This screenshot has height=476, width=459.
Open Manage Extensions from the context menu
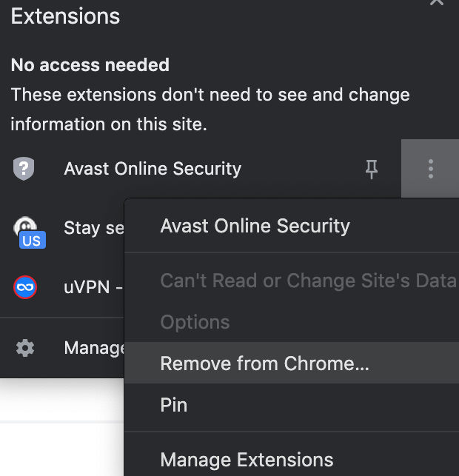(x=247, y=460)
